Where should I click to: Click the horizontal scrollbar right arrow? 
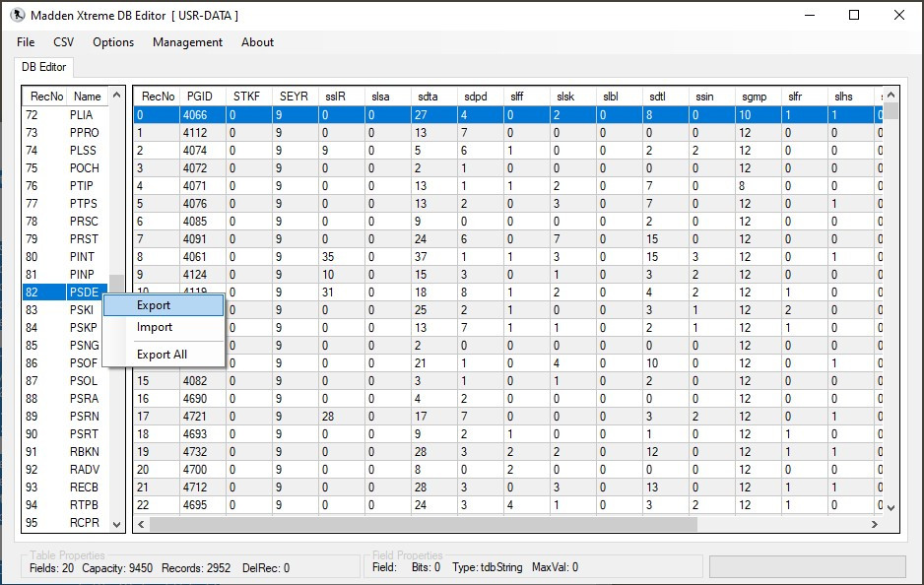point(875,524)
